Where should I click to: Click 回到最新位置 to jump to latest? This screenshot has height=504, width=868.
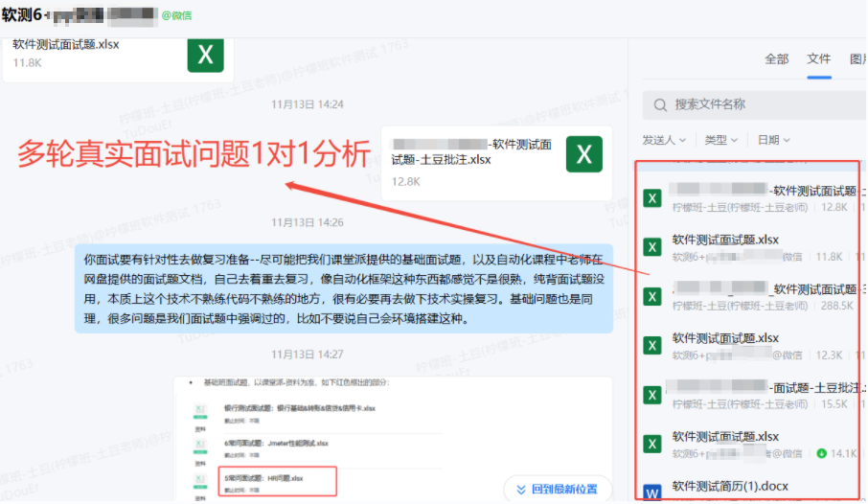pos(564,489)
